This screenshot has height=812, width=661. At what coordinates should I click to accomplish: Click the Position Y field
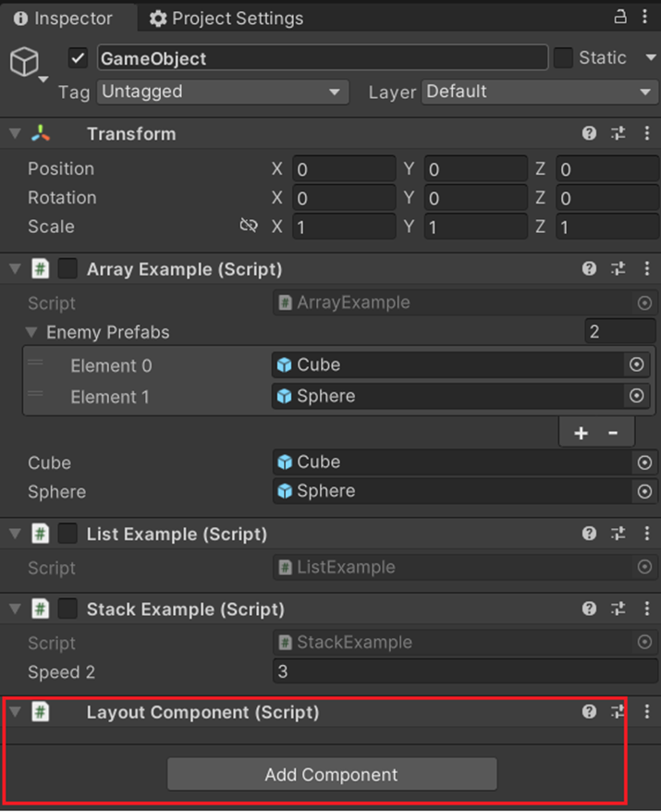(476, 169)
